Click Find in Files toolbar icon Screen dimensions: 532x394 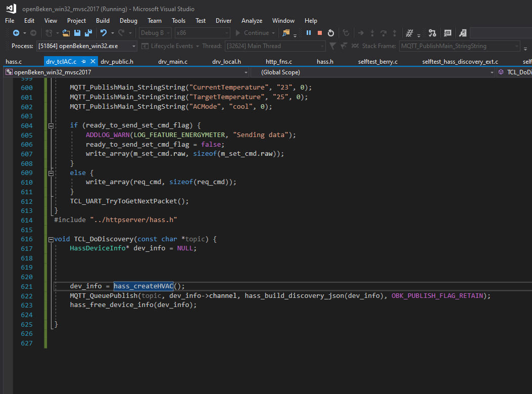pos(286,33)
